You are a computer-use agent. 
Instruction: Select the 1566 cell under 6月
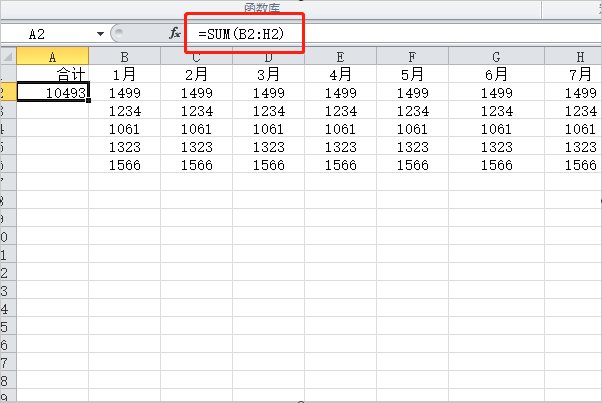494,164
